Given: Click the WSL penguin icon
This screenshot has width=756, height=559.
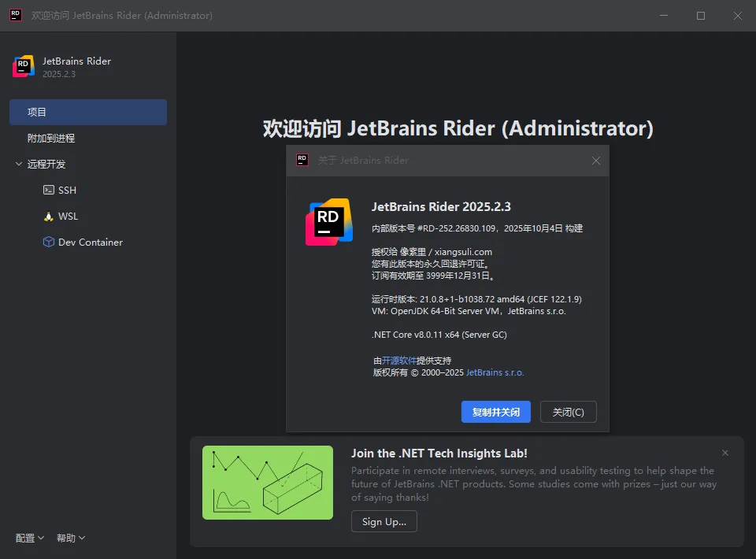Looking at the screenshot, I should tap(49, 217).
